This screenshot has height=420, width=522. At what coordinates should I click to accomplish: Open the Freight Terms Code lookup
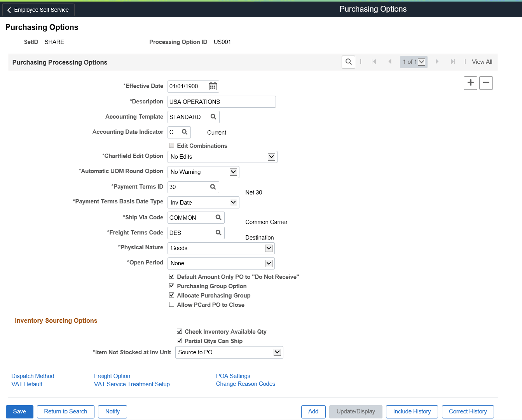(x=218, y=233)
